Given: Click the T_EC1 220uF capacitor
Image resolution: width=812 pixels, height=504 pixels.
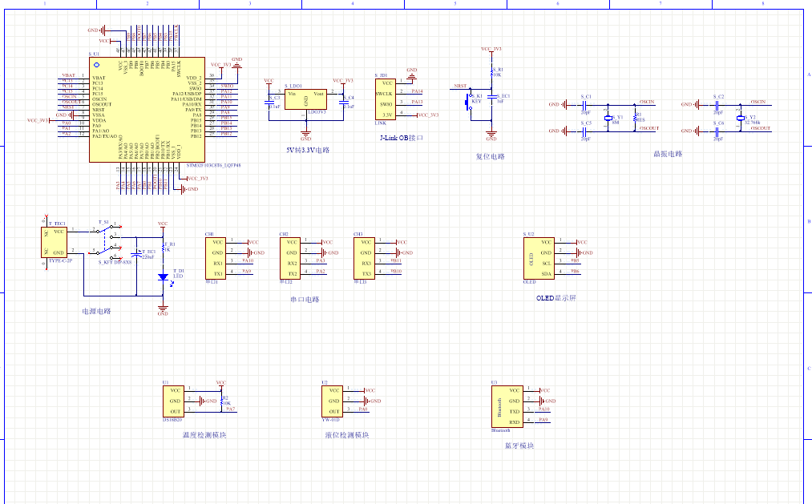Looking at the screenshot, I should tap(137, 252).
